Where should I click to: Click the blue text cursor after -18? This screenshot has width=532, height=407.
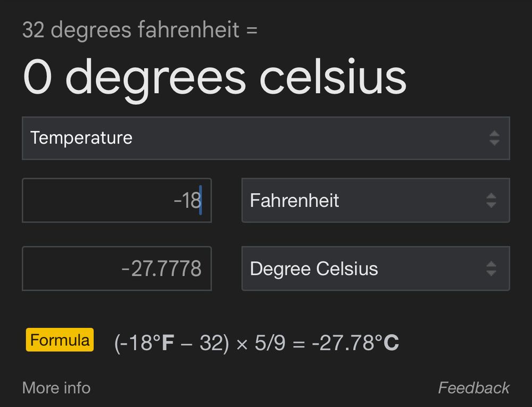(201, 201)
